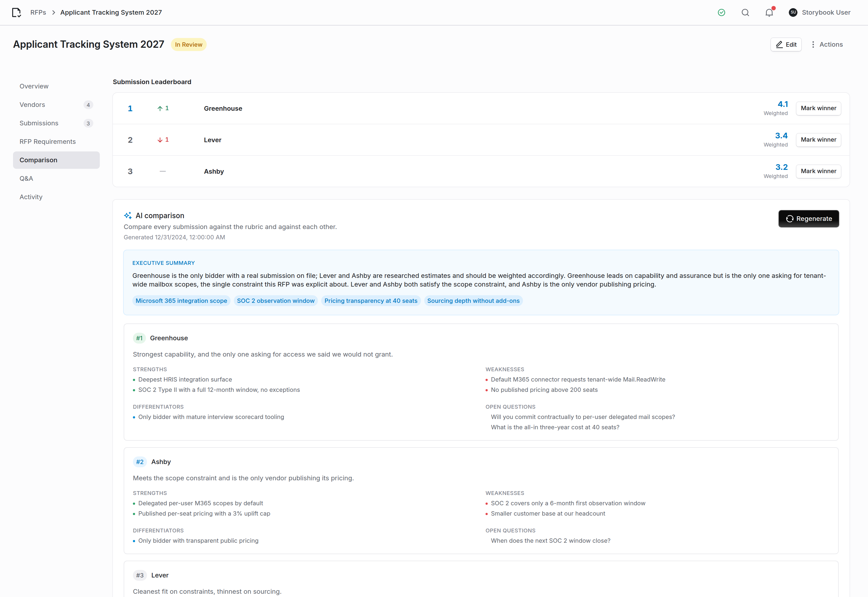The width and height of the screenshot is (868, 597).
Task: Click 'Delegated per-user M365 scopes by default'
Action: click(x=201, y=503)
